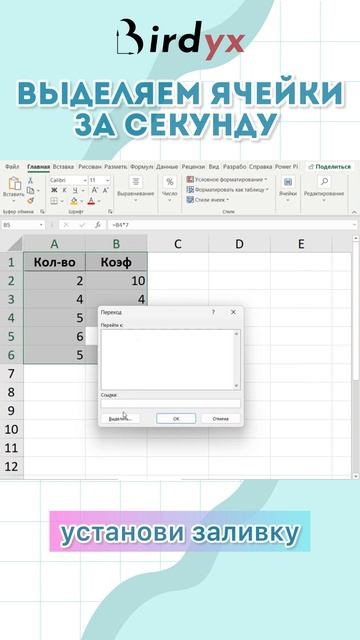Toggle Bold (Ж) formatting
This screenshot has height=640, width=360.
54,190
